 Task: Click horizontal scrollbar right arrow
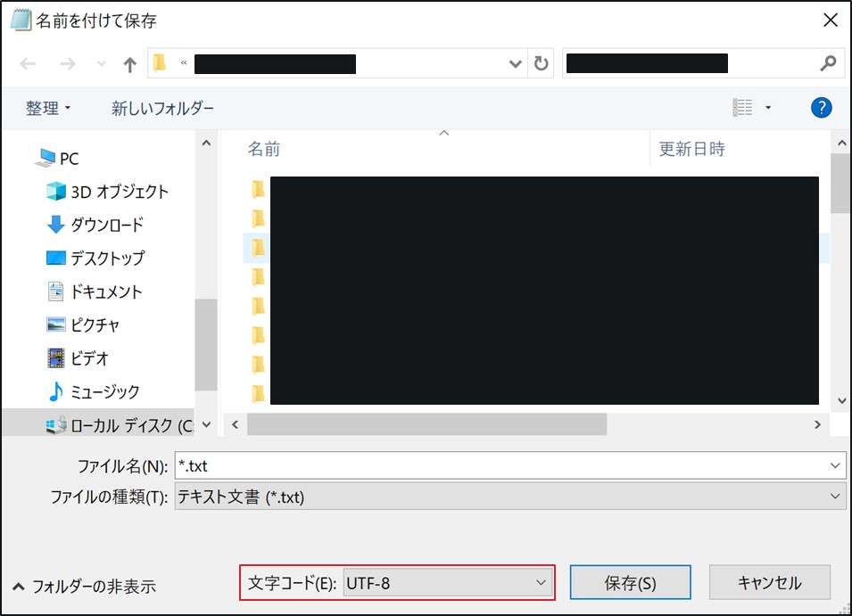click(817, 424)
